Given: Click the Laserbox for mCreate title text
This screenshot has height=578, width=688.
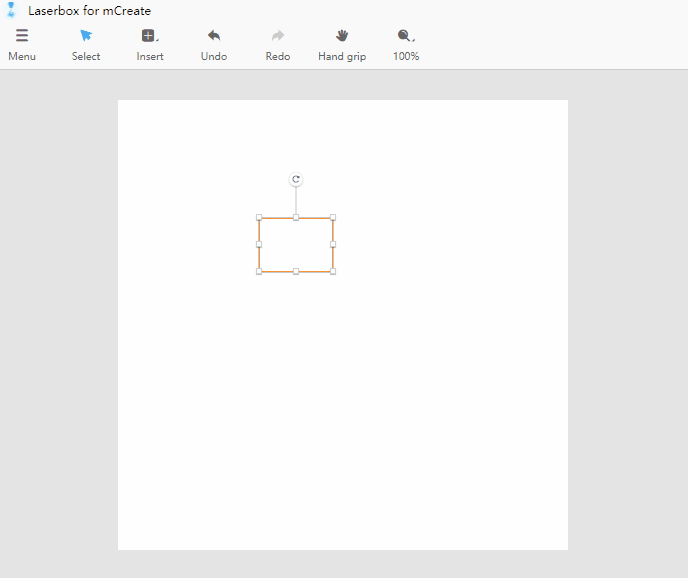Looking at the screenshot, I should click(x=90, y=11).
